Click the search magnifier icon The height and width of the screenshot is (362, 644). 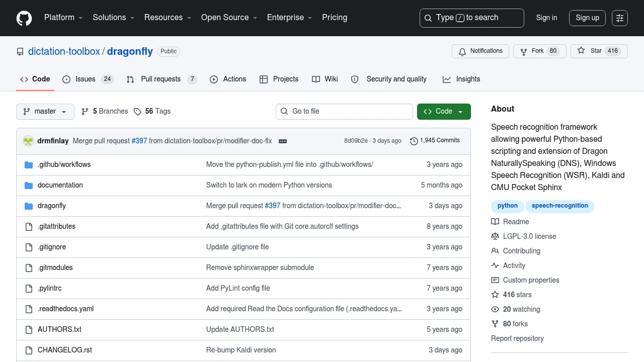click(428, 18)
